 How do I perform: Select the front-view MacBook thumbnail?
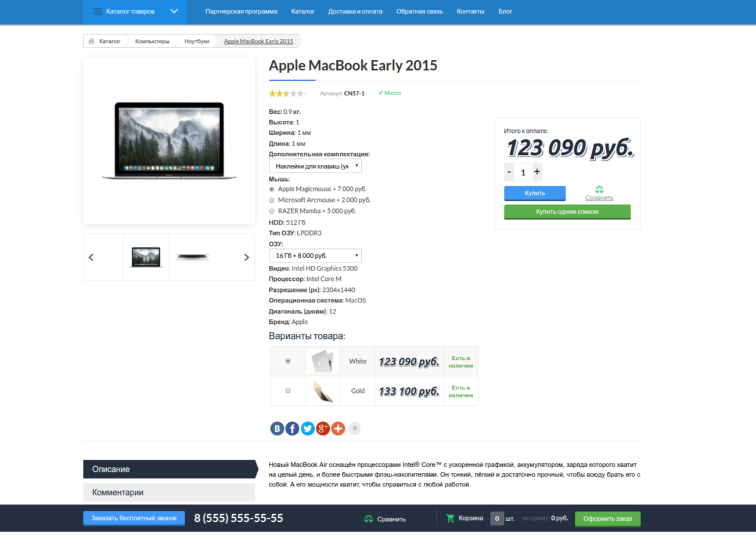(146, 257)
